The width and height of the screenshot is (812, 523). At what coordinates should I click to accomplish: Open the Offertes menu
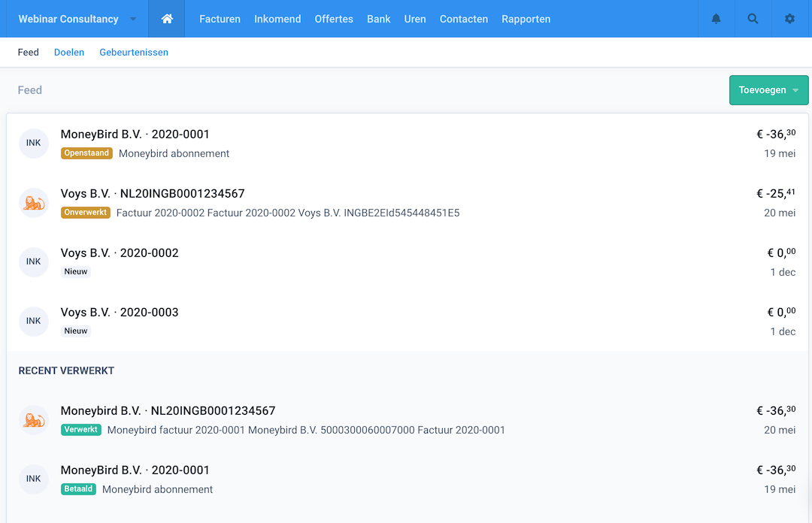334,19
